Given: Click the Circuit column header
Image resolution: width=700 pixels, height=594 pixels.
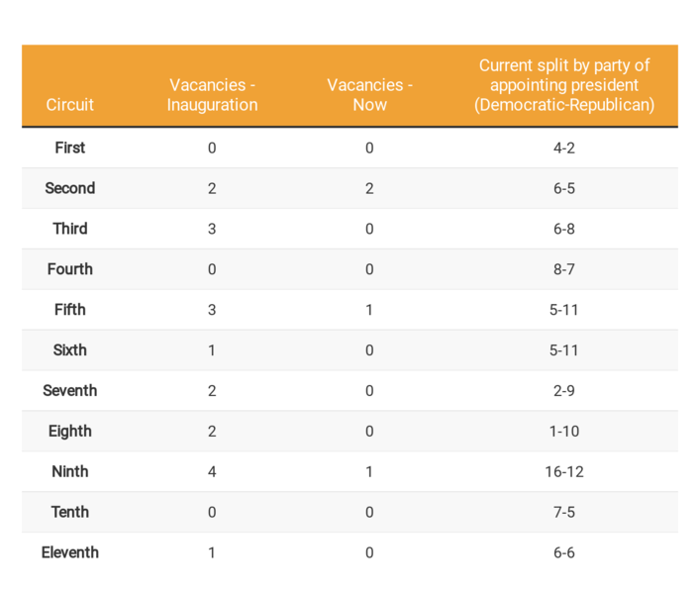Looking at the screenshot, I should (x=69, y=105).
